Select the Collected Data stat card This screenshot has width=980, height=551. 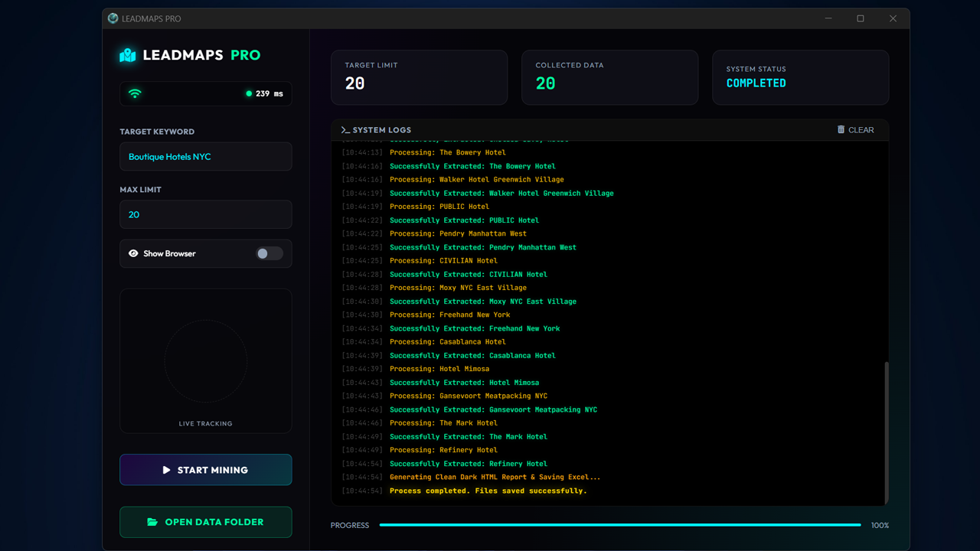point(609,77)
